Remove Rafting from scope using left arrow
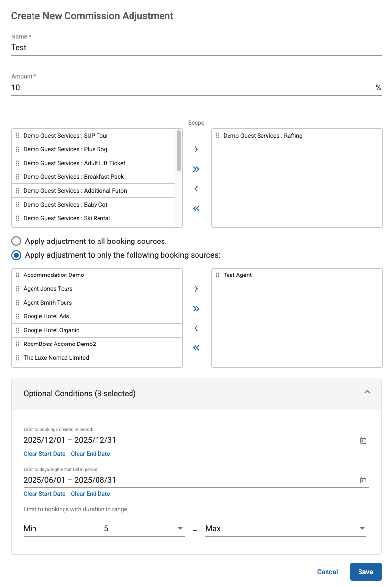This screenshot has height=587, width=392. click(x=196, y=189)
